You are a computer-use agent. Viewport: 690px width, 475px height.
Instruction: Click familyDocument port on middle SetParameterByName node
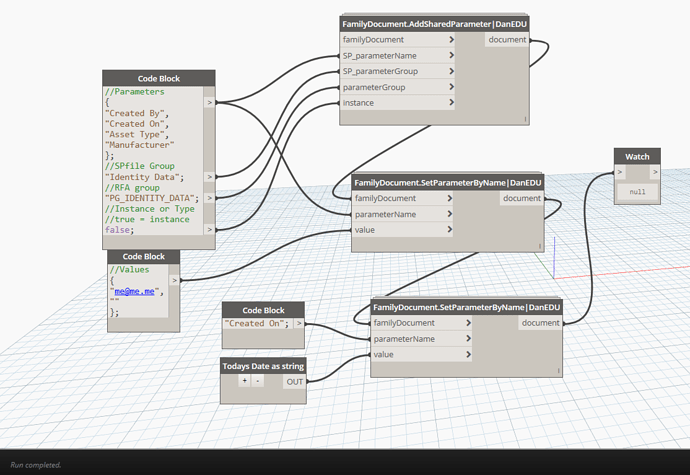coord(403,198)
